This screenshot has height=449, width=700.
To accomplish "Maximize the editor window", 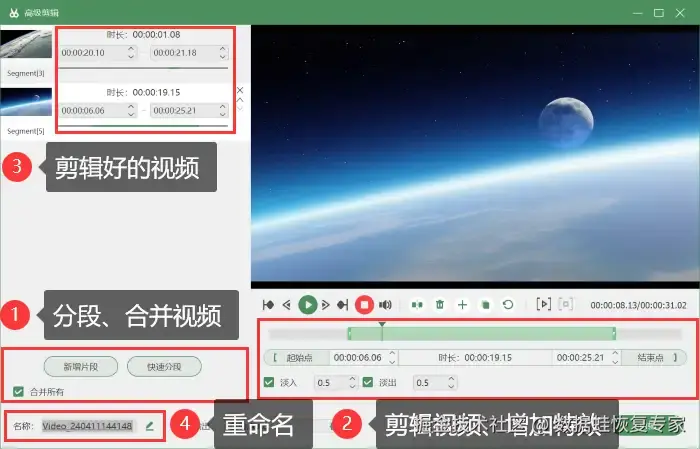I will (659, 13).
